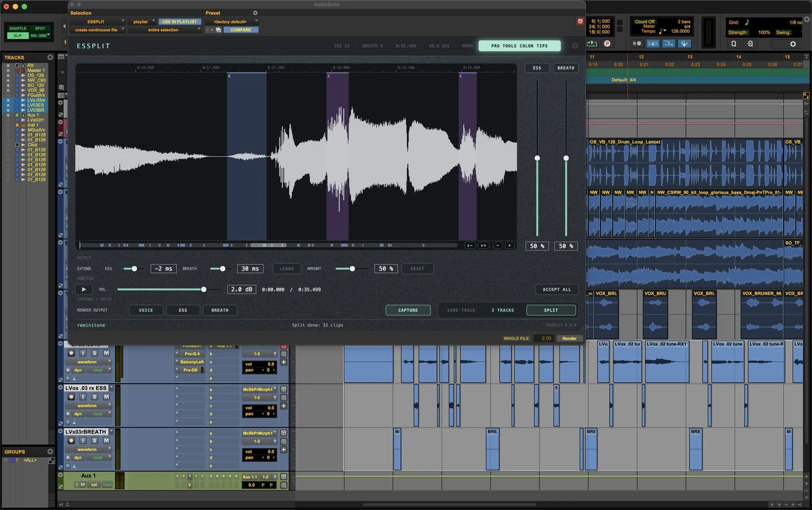
Task: Click the preset copy settings icon
Action: [x=218, y=30]
